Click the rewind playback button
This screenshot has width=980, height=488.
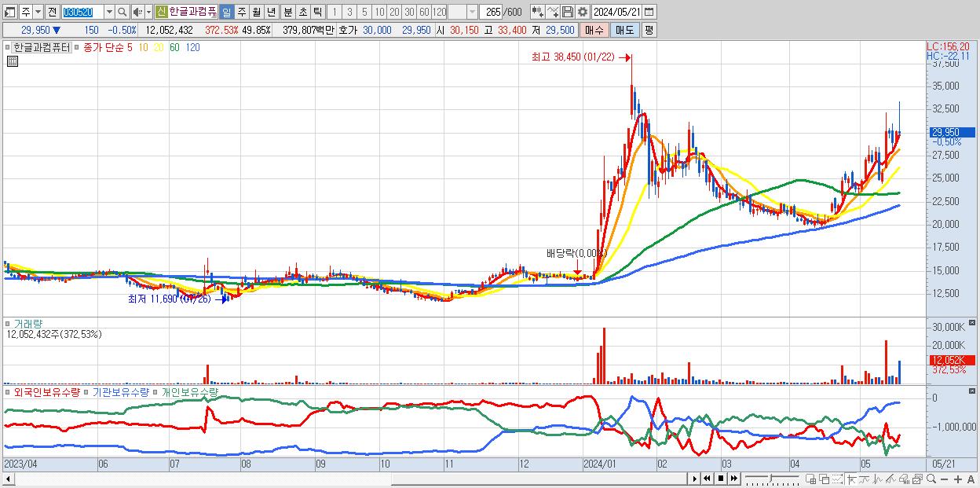coord(707,479)
